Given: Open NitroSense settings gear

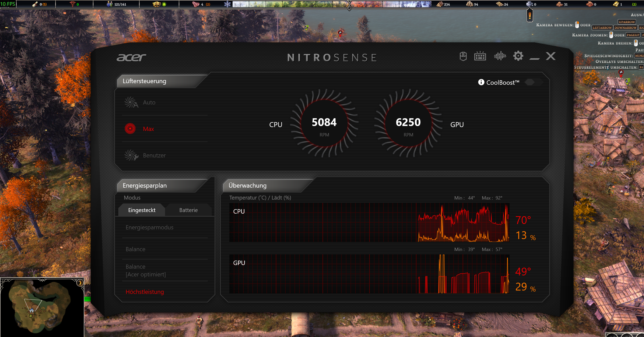Looking at the screenshot, I should pos(518,56).
